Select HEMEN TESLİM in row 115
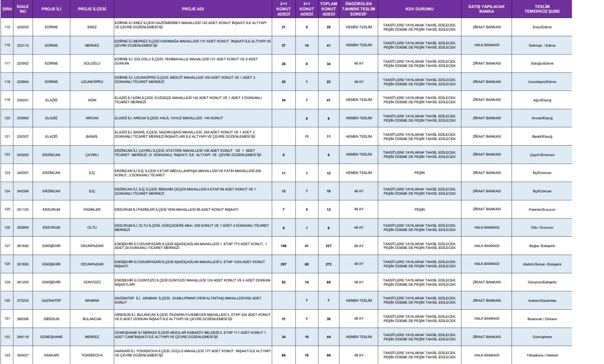604x364 pixels. click(359, 27)
